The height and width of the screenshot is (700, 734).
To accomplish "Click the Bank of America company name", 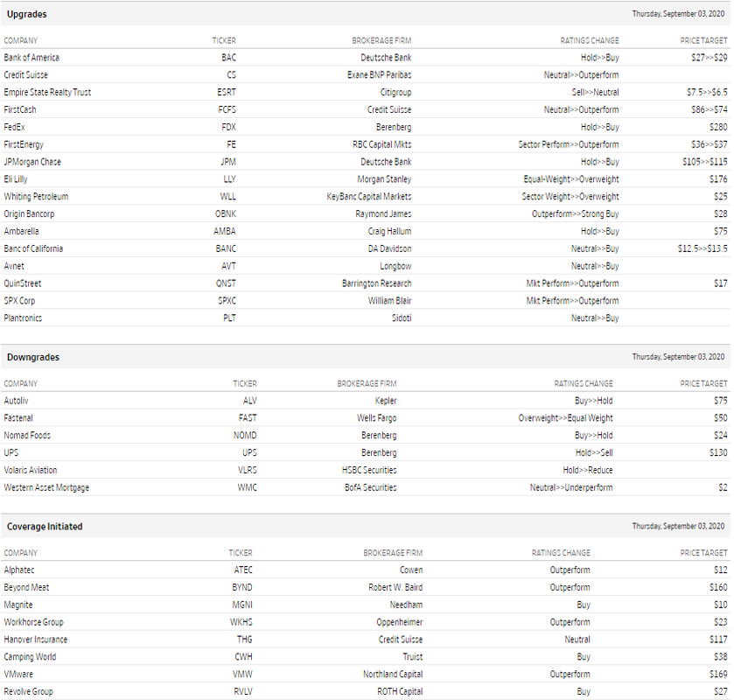I will pos(31,58).
